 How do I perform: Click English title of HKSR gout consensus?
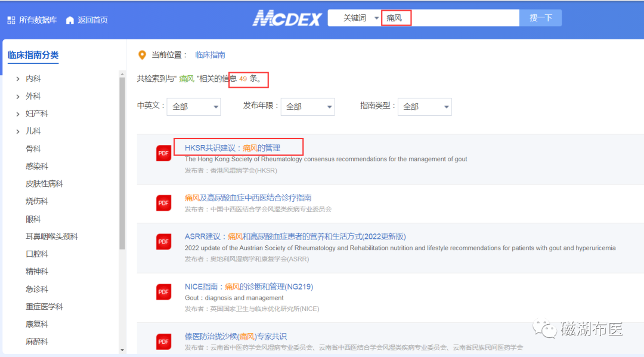(x=326, y=159)
